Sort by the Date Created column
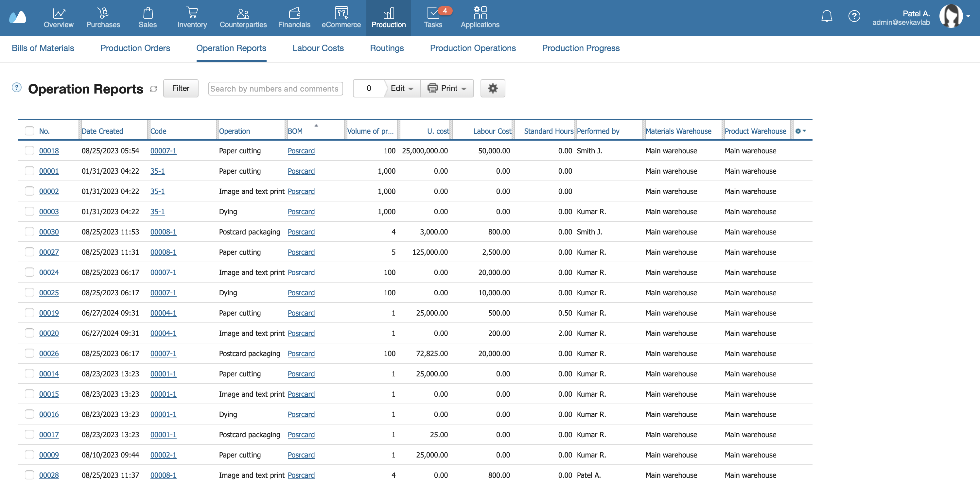980x484 pixels. 102,131
